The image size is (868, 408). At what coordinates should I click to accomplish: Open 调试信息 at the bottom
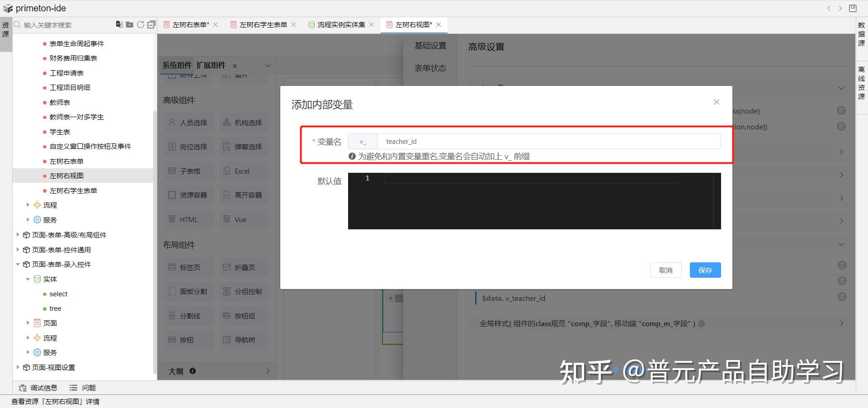point(43,388)
